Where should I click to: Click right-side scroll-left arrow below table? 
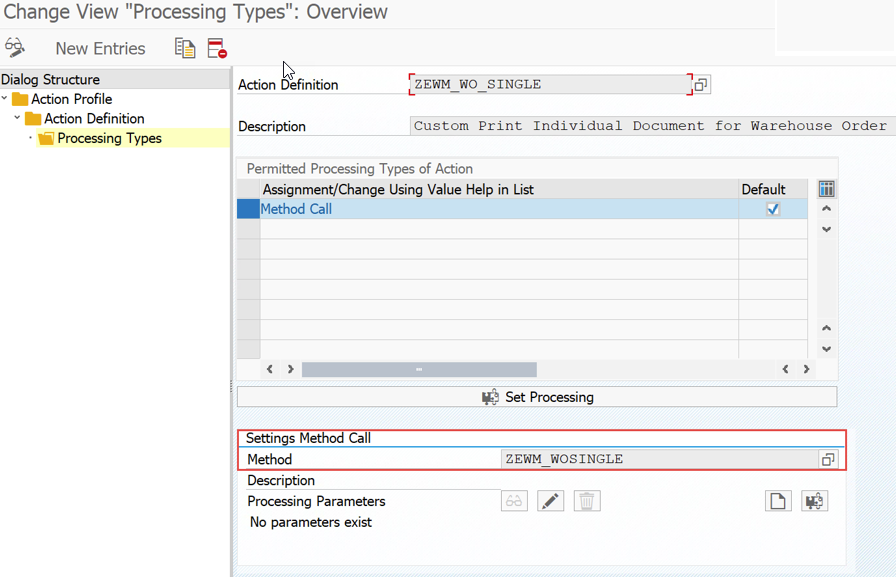tap(785, 369)
